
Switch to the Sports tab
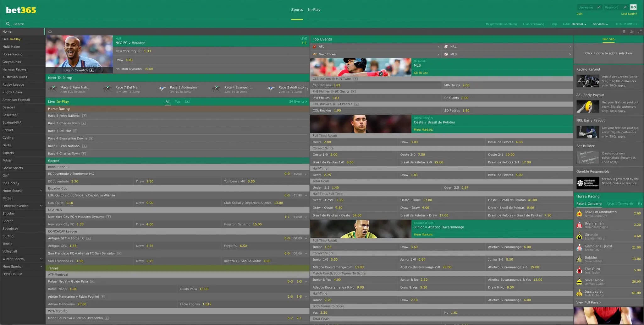297,10
